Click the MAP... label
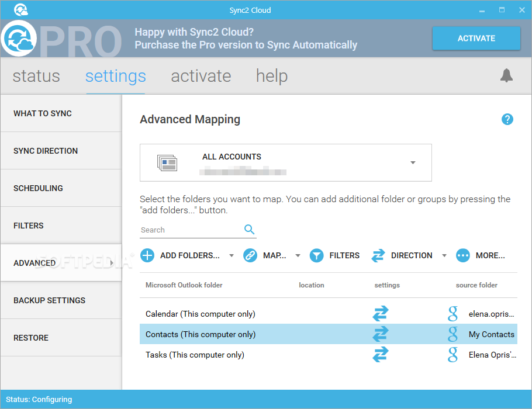 pyautogui.click(x=275, y=255)
